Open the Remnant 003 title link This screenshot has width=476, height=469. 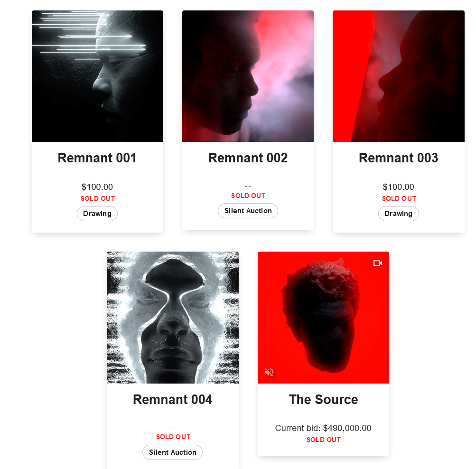pos(398,158)
